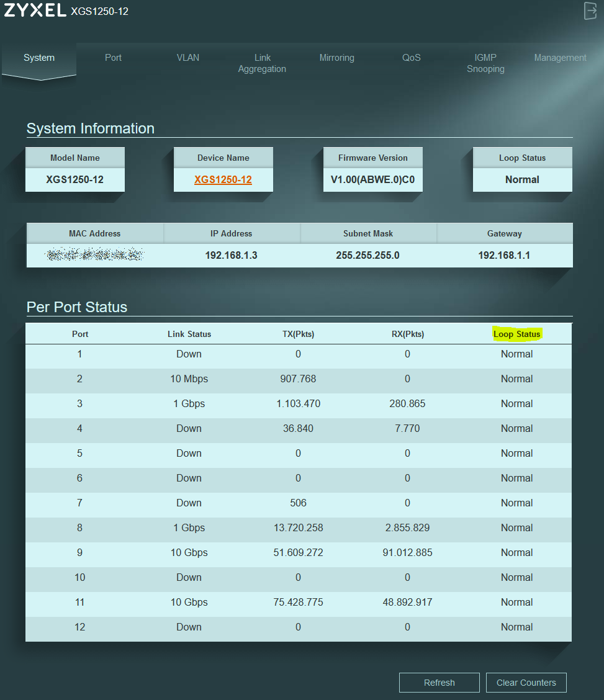Click the RX value 280.865

(x=408, y=403)
